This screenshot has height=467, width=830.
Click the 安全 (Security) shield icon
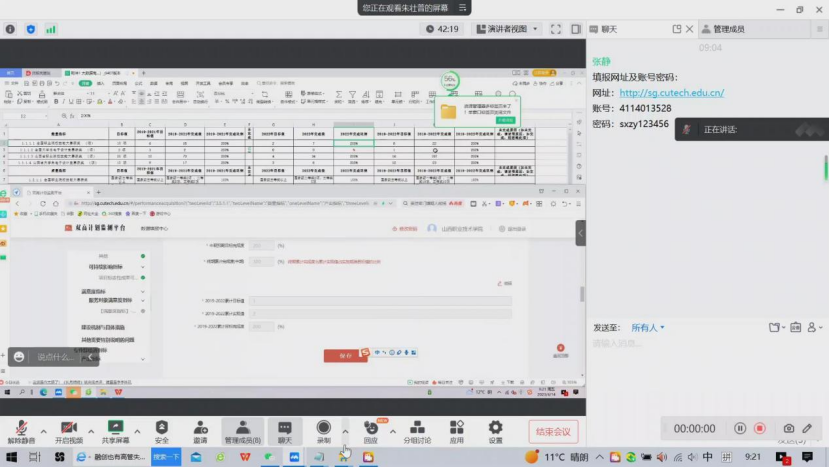tap(161, 428)
